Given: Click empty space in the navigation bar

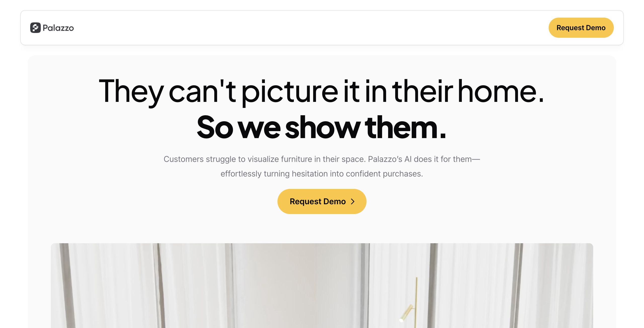Looking at the screenshot, I should tap(302, 28).
